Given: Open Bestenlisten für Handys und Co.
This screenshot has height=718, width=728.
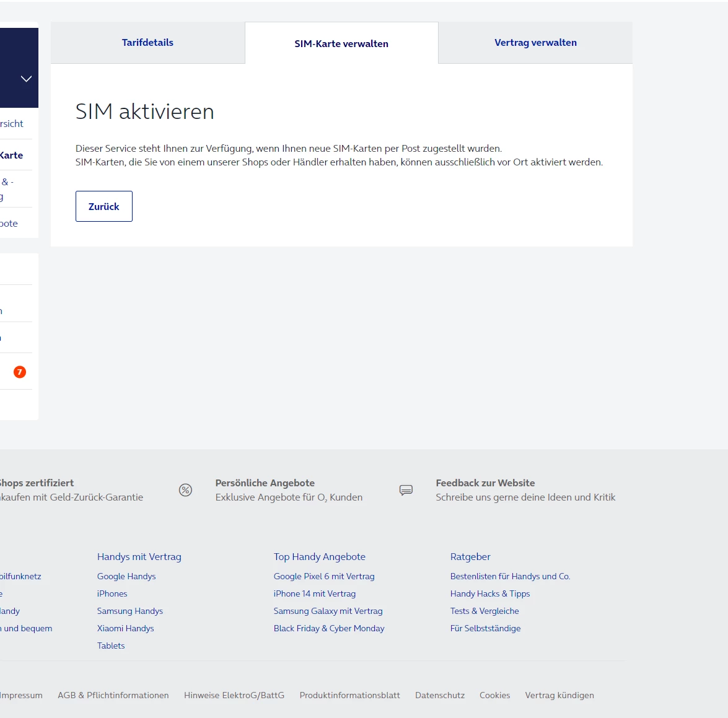Looking at the screenshot, I should 511,576.
